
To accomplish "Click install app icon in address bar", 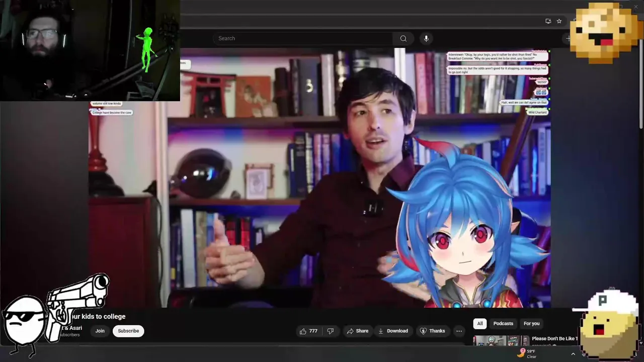I will point(548,21).
